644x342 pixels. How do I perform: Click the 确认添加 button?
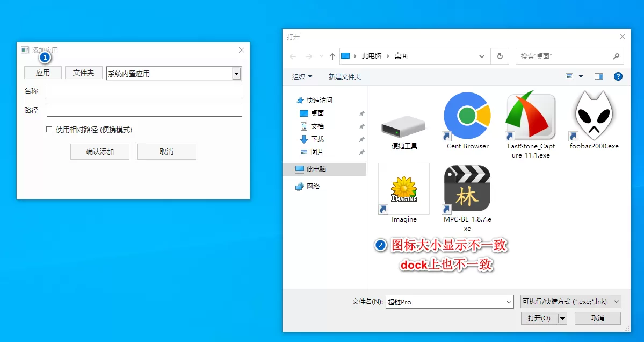pyautogui.click(x=100, y=152)
